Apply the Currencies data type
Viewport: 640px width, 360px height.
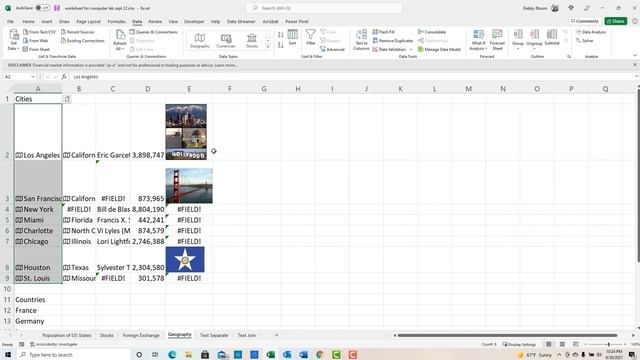point(226,41)
